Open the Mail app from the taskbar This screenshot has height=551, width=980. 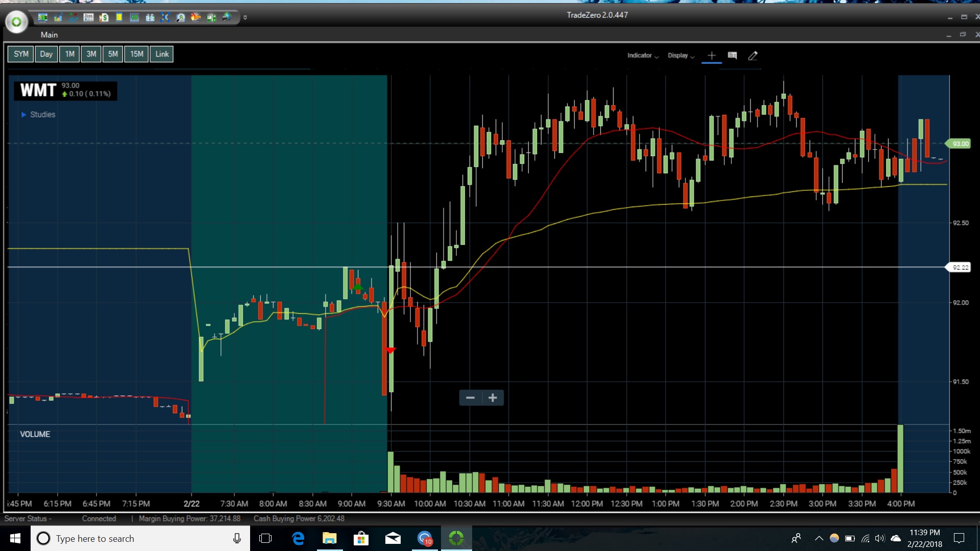393,538
